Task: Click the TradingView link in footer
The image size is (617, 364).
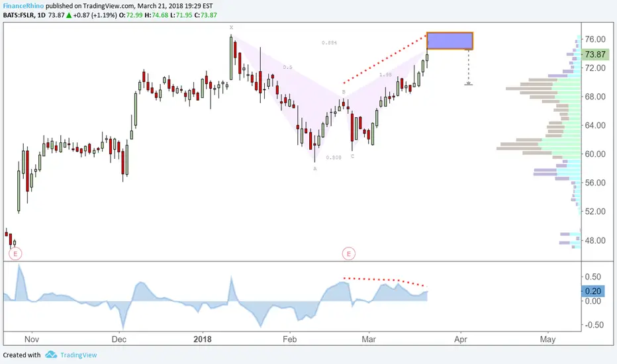Action: click(x=79, y=355)
